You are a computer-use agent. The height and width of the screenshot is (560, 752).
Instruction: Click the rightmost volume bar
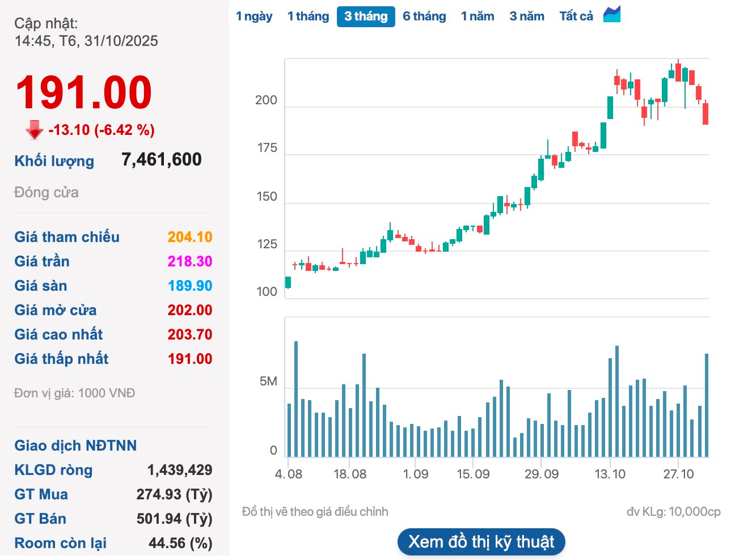point(707,405)
